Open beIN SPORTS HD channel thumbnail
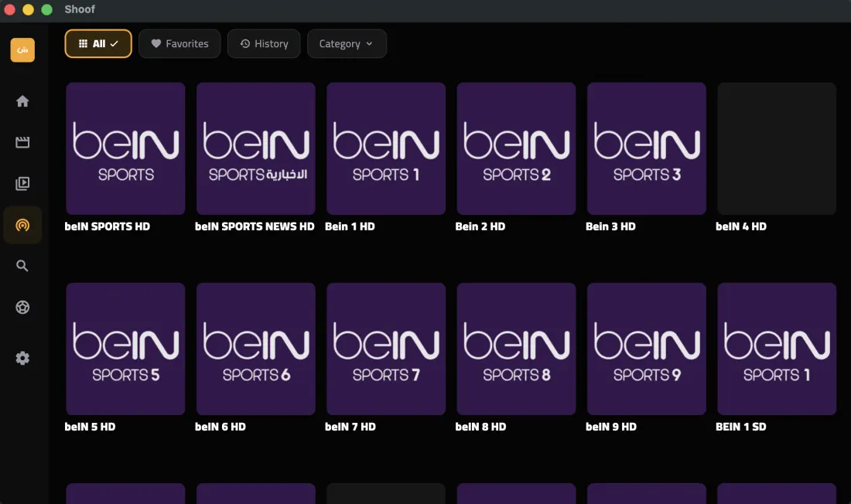Image resolution: width=851 pixels, height=504 pixels. (125, 148)
